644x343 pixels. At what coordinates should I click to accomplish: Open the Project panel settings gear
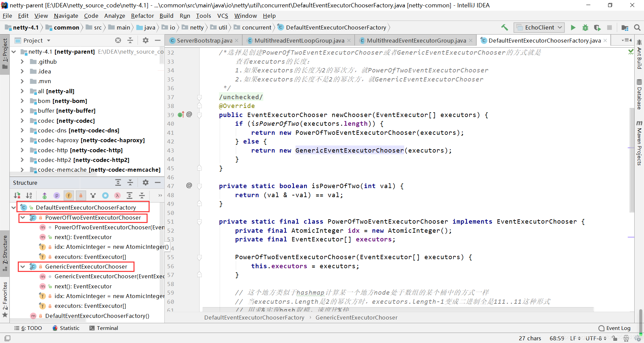(145, 40)
